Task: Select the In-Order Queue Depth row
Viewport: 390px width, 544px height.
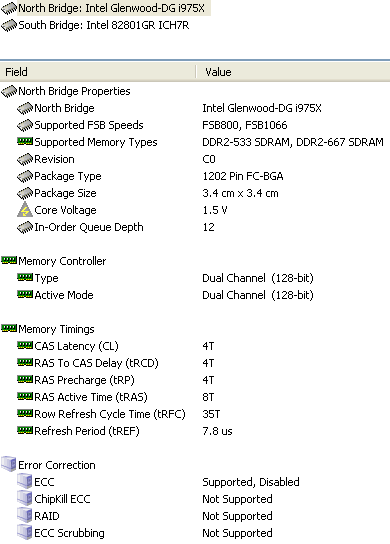Action: pos(195,227)
